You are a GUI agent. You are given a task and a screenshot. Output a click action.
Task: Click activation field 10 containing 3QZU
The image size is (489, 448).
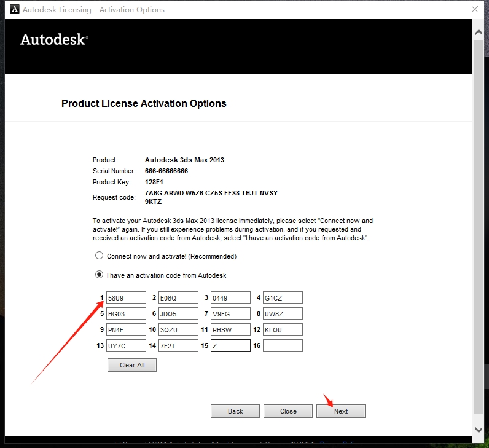pyautogui.click(x=178, y=330)
